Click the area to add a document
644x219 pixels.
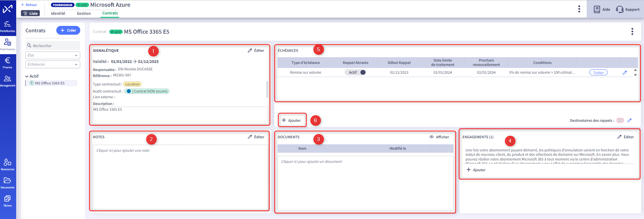pos(365,183)
